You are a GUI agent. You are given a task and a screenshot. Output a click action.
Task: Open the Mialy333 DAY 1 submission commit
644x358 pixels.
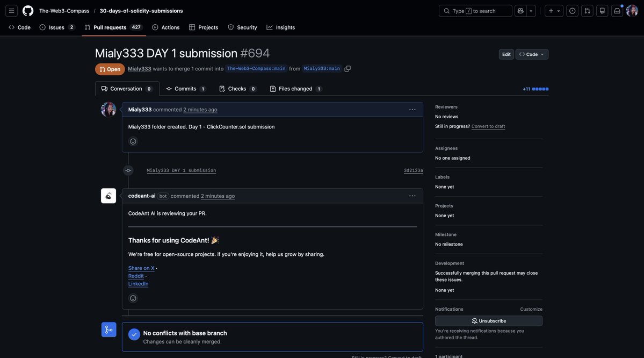[x=181, y=170]
